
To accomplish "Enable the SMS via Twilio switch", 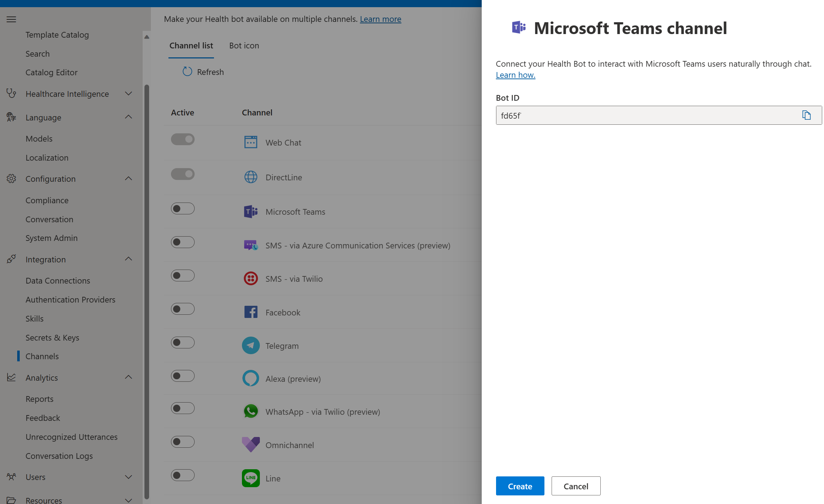I will 183,275.
